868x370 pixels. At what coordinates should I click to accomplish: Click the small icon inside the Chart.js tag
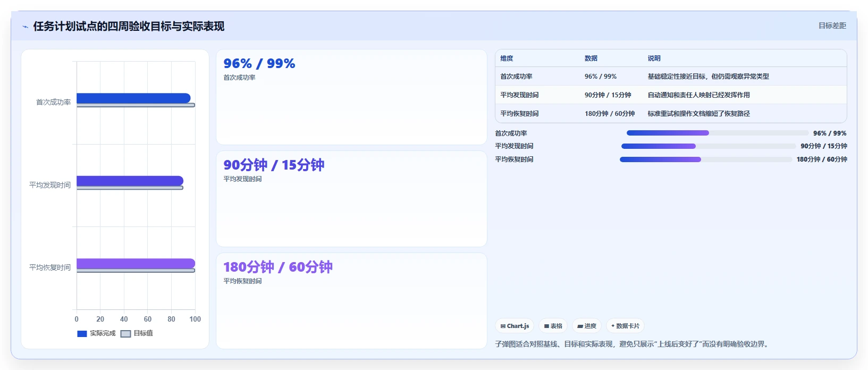pyautogui.click(x=503, y=326)
